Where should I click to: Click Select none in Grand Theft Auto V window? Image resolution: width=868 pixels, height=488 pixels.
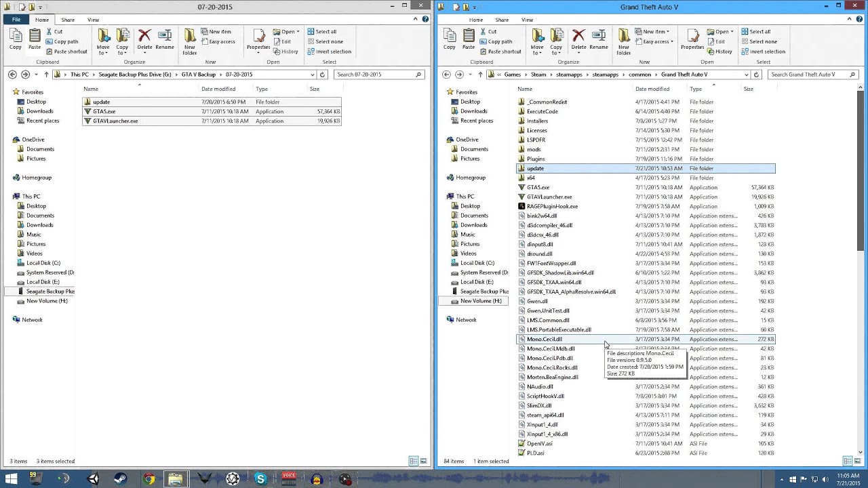click(758, 41)
